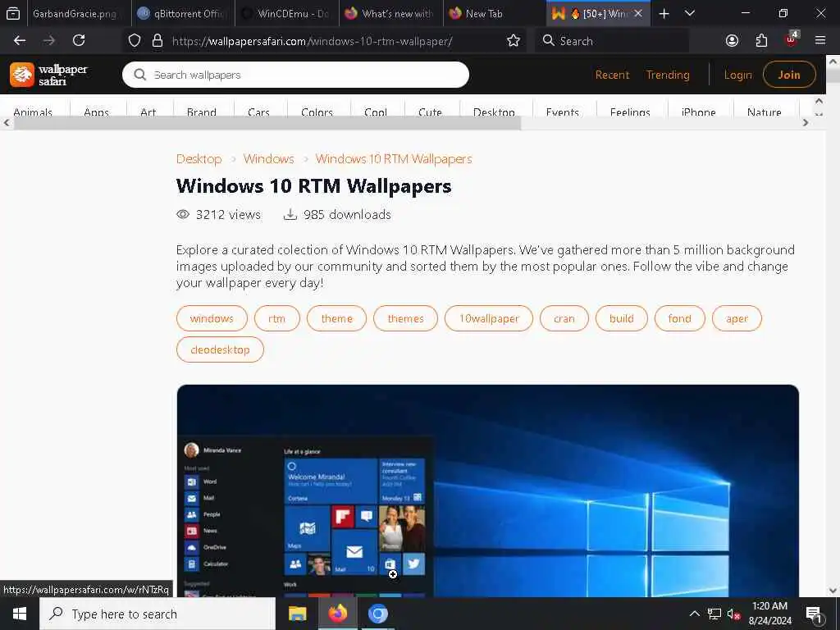Open the Nature category
Screen dimensions: 840x630
(764, 112)
